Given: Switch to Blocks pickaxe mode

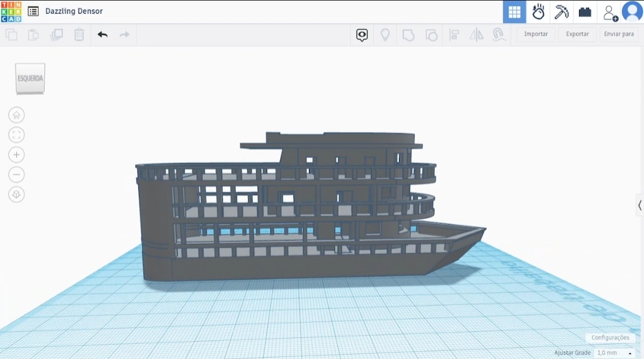Looking at the screenshot, I should tap(562, 12).
